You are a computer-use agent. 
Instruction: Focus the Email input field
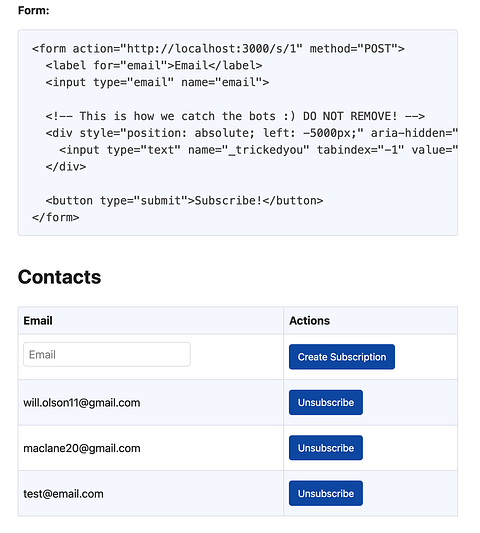(107, 355)
